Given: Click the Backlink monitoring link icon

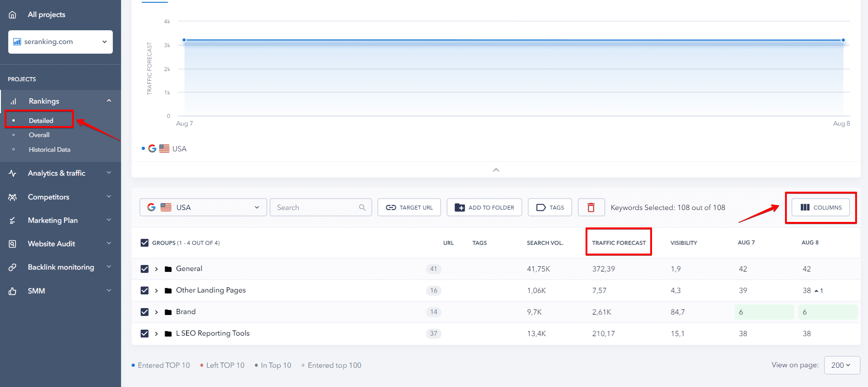Looking at the screenshot, I should click(x=12, y=267).
